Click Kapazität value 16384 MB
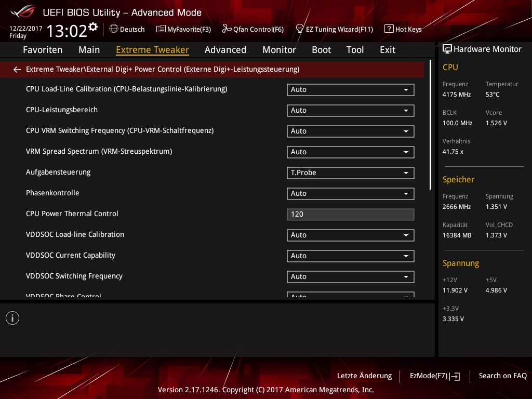The width and height of the screenshot is (532, 399). point(457,235)
